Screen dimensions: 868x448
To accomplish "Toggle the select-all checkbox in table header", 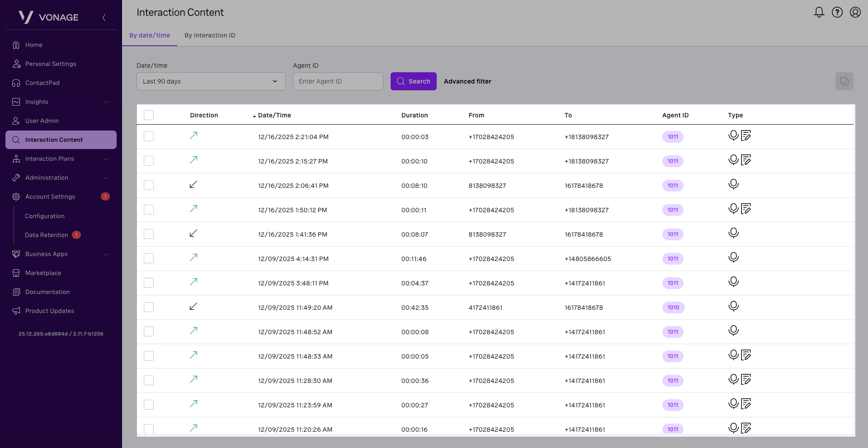I will click(149, 115).
